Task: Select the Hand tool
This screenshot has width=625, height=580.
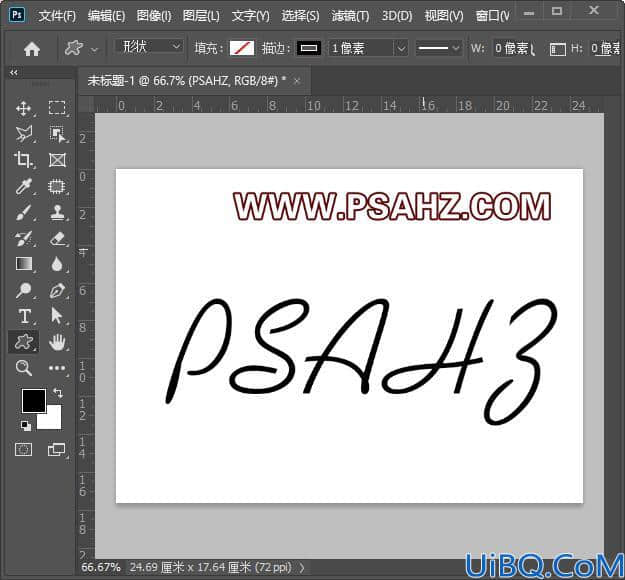Action: (x=57, y=342)
